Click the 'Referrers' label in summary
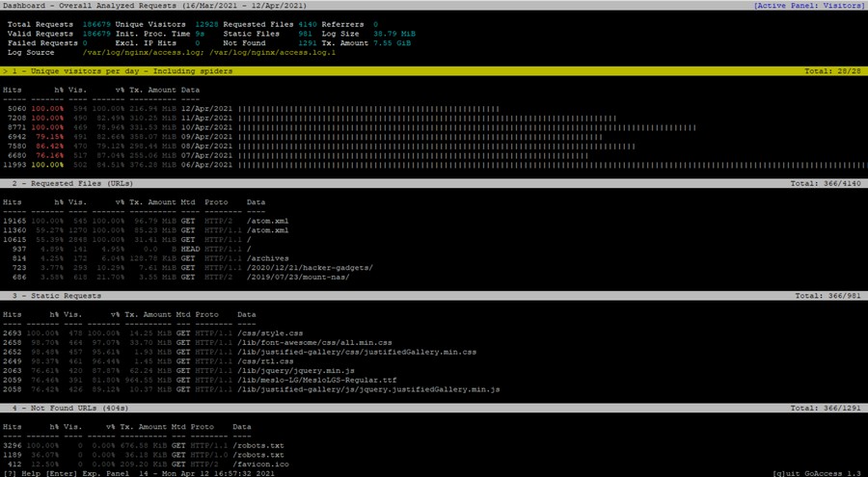The width and height of the screenshot is (868, 477). pyautogui.click(x=342, y=24)
